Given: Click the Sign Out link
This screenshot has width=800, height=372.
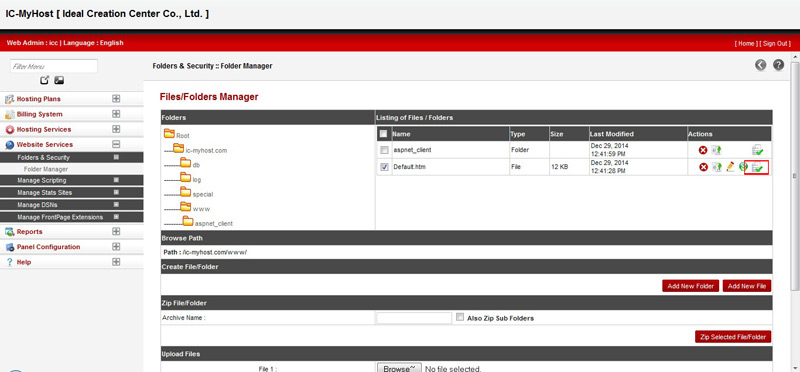Looking at the screenshot, I should [x=775, y=43].
